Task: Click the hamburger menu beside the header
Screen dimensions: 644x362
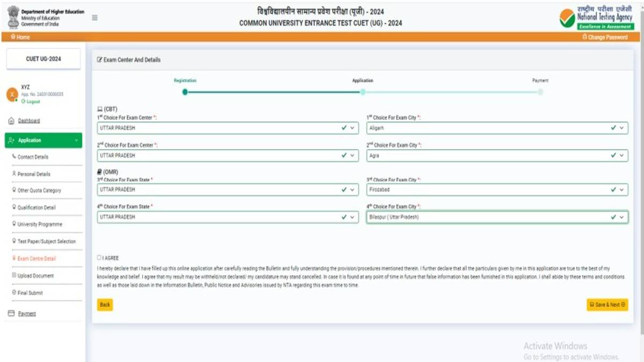Action: coord(93,17)
